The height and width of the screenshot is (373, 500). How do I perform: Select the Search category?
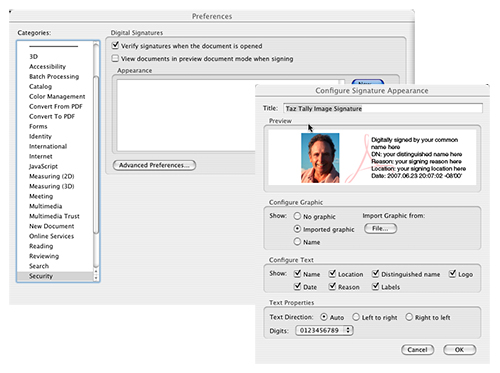(39, 266)
